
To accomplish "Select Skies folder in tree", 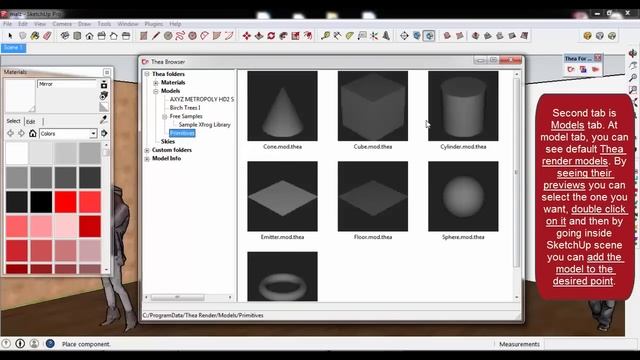I will pyautogui.click(x=168, y=142).
